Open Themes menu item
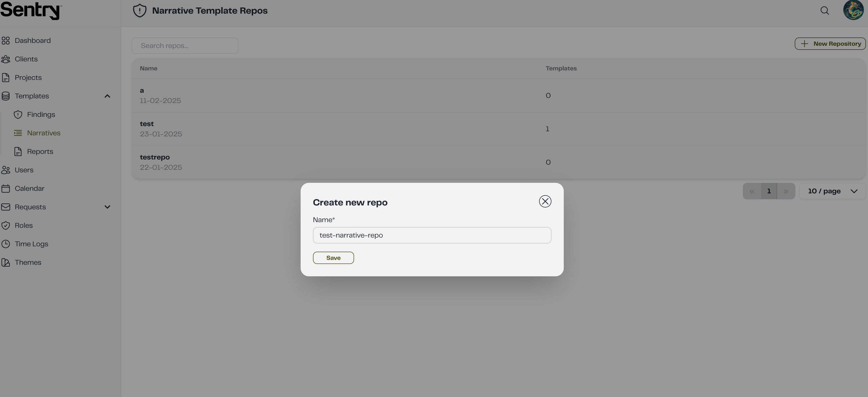The image size is (868, 397). point(28,263)
